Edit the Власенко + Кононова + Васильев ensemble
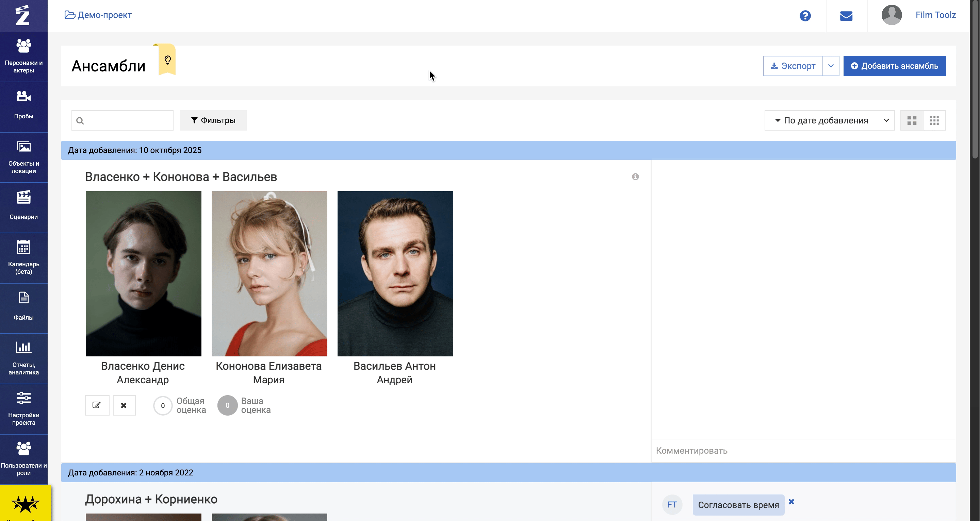 click(x=97, y=405)
